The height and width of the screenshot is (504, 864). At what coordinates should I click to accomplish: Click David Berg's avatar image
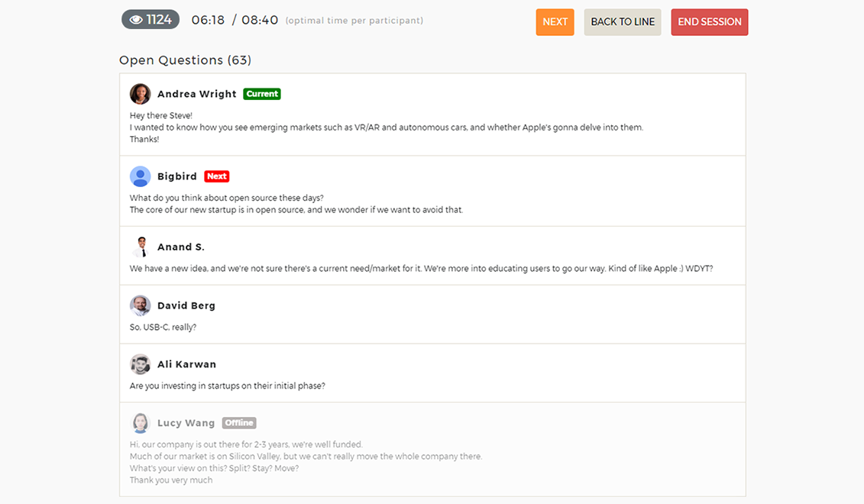pyautogui.click(x=141, y=305)
